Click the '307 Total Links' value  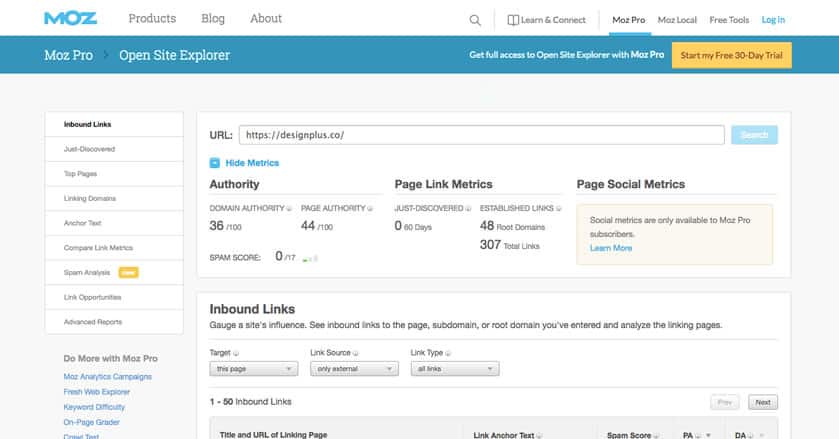click(509, 245)
